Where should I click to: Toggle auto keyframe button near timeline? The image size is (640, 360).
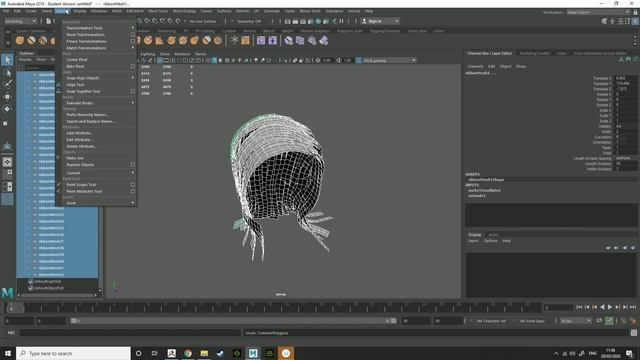(609, 321)
